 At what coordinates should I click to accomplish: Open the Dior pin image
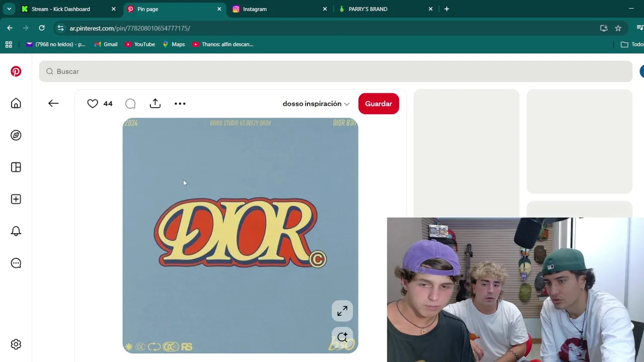(x=240, y=235)
